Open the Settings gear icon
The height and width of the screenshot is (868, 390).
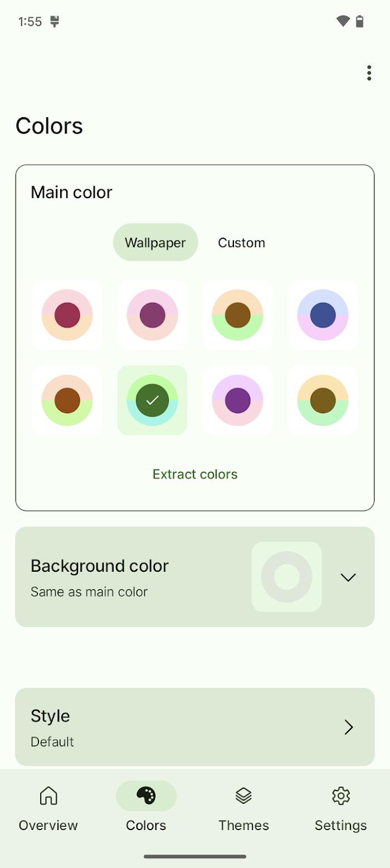coord(340,795)
